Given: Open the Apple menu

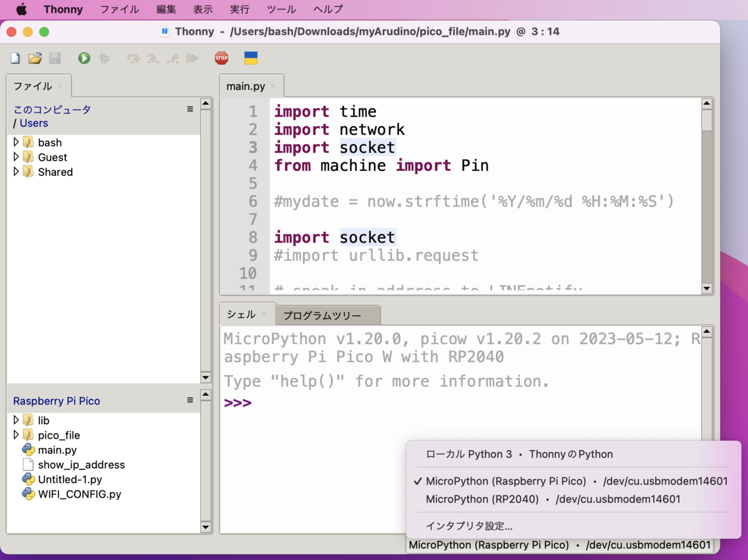Looking at the screenshot, I should click(21, 9).
